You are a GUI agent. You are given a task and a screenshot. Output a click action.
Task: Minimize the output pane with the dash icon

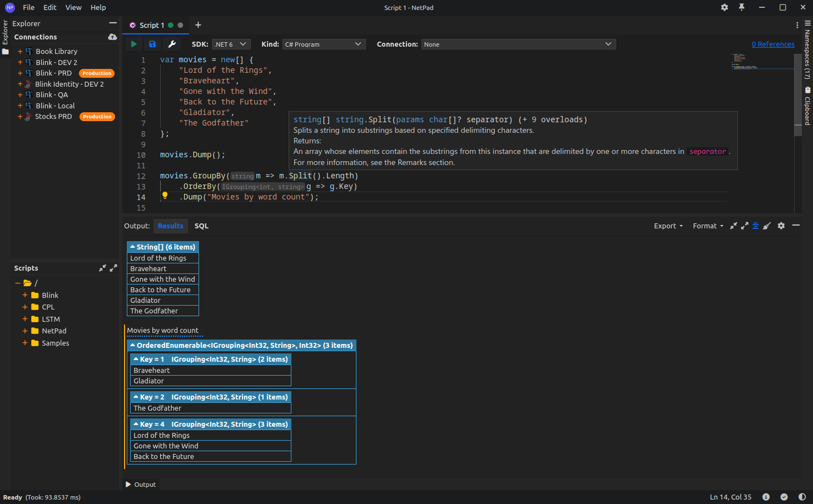coord(796,225)
